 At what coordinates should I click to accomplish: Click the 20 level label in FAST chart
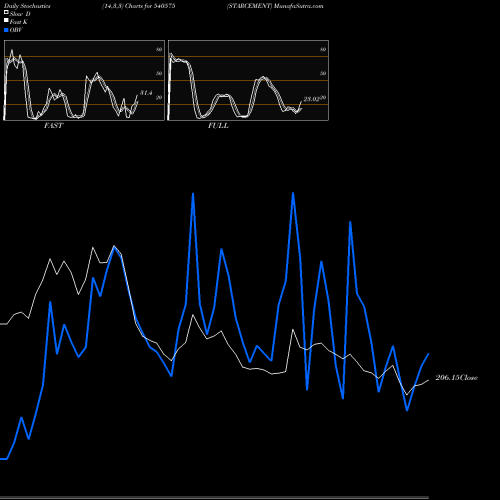(159, 97)
